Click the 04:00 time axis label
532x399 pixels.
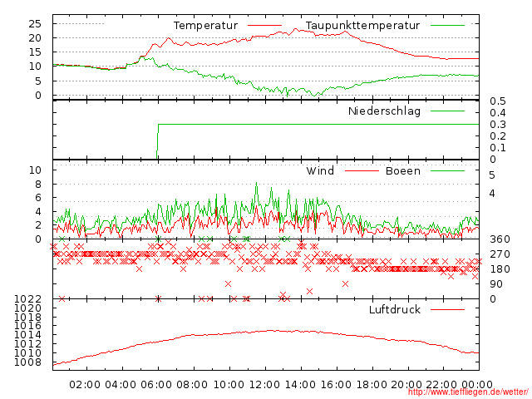pos(121,384)
